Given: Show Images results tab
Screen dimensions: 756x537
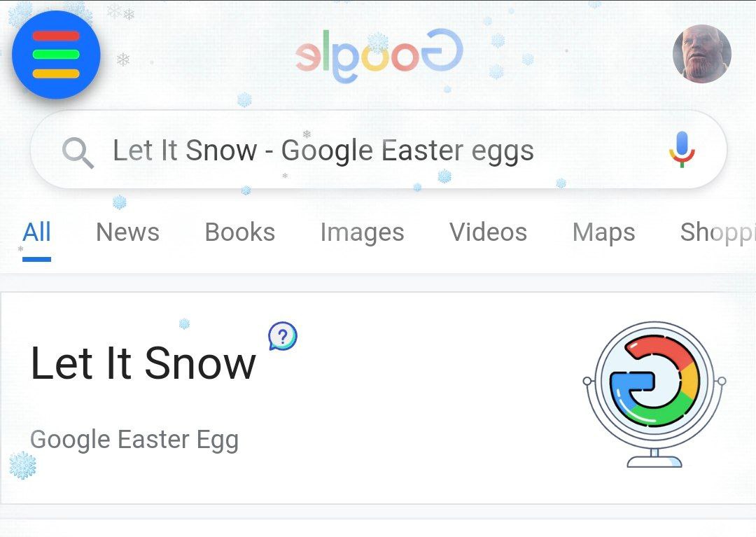Looking at the screenshot, I should coord(362,232).
